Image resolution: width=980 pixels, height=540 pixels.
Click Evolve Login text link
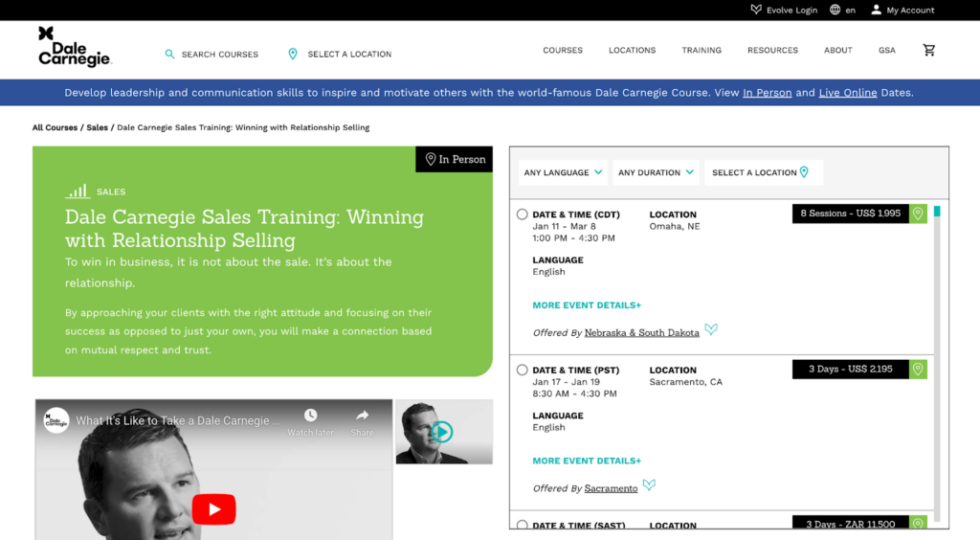coord(791,10)
